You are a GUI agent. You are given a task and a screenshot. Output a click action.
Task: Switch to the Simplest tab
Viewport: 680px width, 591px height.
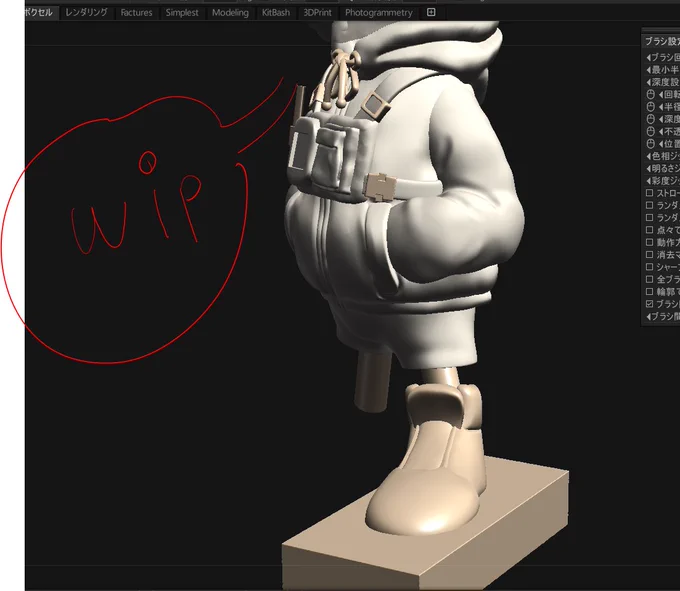point(182,13)
